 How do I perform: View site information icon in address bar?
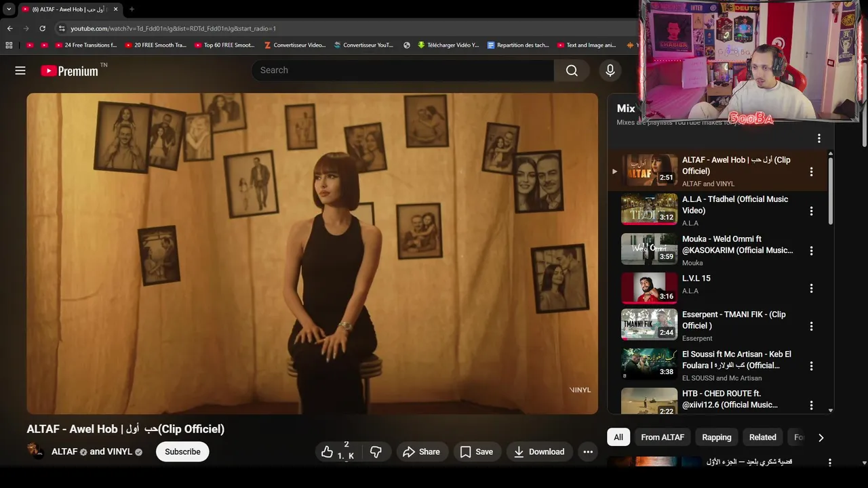pyautogui.click(x=62, y=28)
